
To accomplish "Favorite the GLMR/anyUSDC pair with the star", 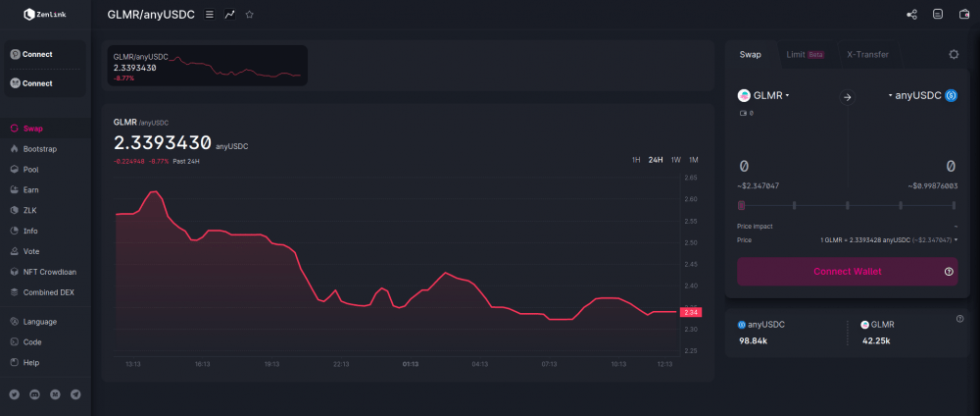I will pyautogui.click(x=249, y=14).
